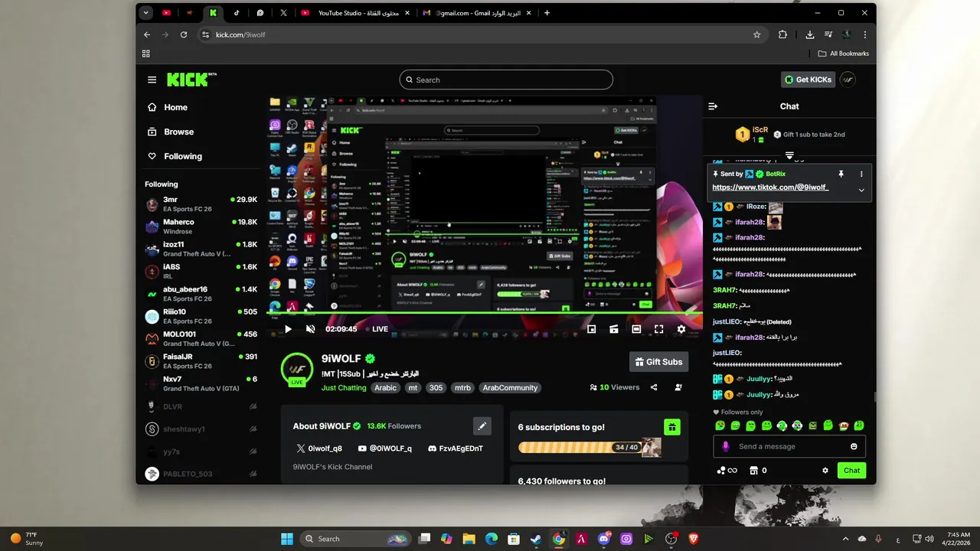
Task: Open a new browser tab
Action: pos(547,13)
